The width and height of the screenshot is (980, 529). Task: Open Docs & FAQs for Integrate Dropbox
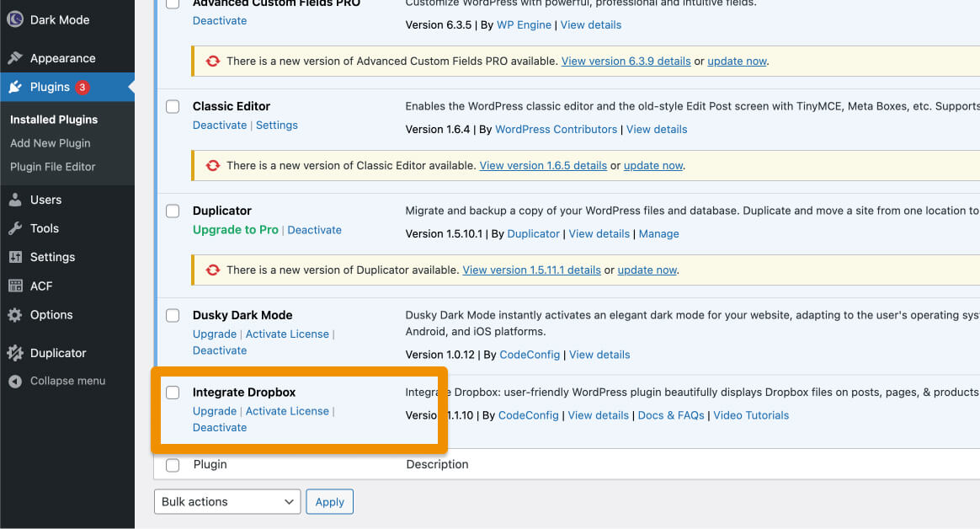click(x=671, y=416)
